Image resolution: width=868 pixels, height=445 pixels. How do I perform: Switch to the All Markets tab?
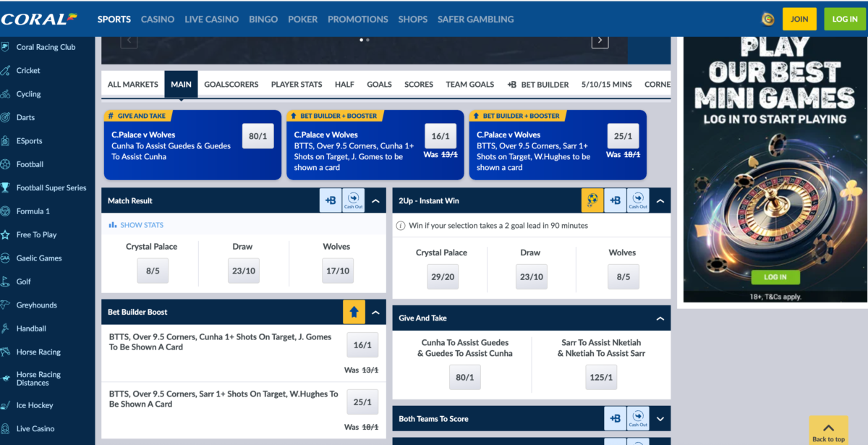pyautogui.click(x=132, y=85)
